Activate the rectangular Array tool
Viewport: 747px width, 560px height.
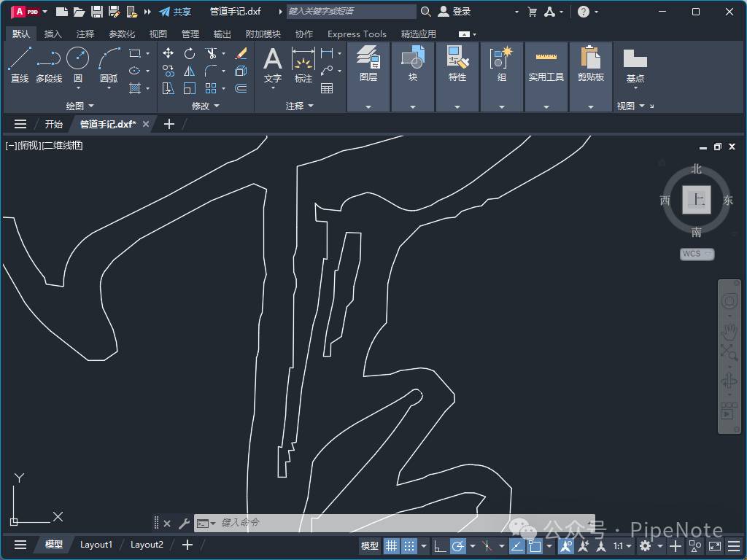pos(211,88)
